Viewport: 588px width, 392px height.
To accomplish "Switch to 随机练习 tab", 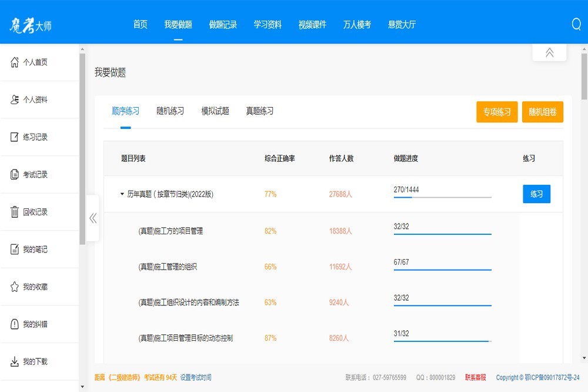I will (x=170, y=111).
